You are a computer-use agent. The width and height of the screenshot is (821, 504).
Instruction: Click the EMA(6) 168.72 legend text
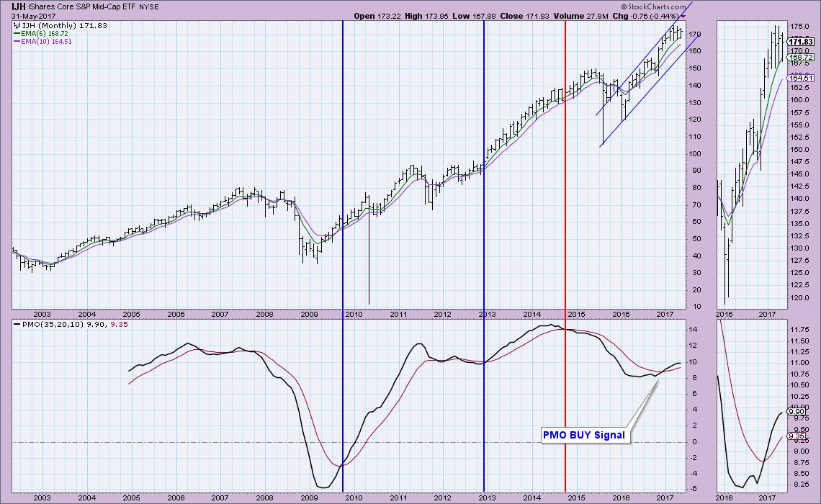(x=45, y=34)
